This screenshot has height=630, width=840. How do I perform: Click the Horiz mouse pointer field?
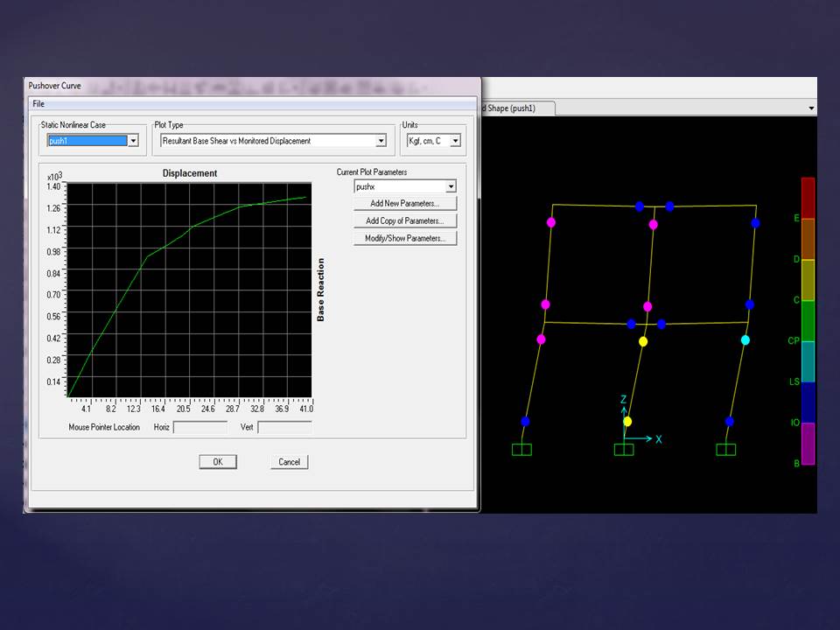click(x=200, y=427)
